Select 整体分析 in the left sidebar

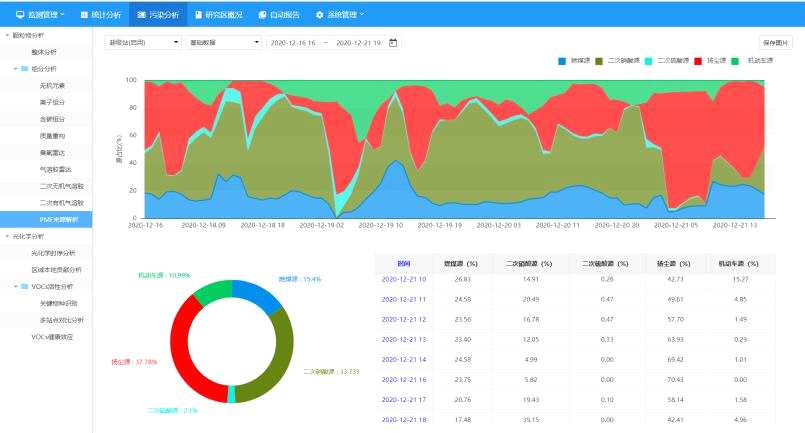pyautogui.click(x=44, y=51)
